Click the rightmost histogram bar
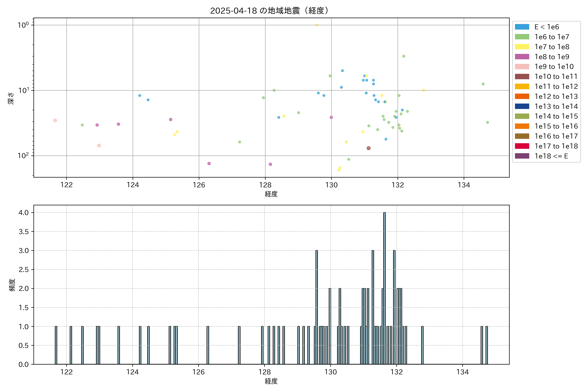 point(487,345)
